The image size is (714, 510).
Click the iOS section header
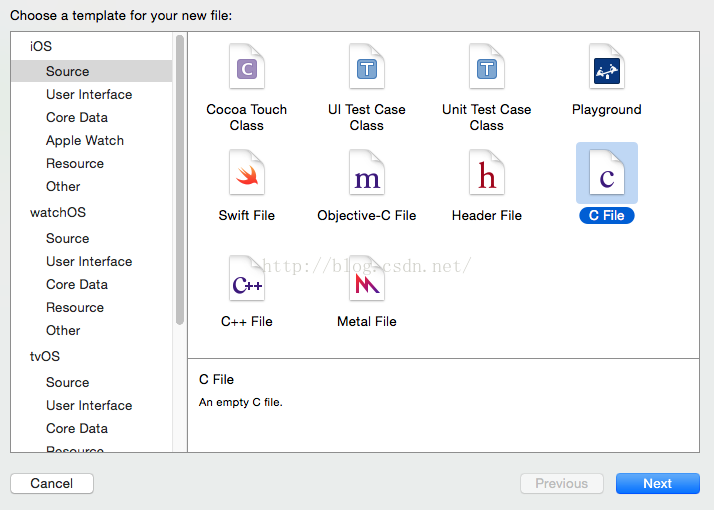tap(41, 46)
